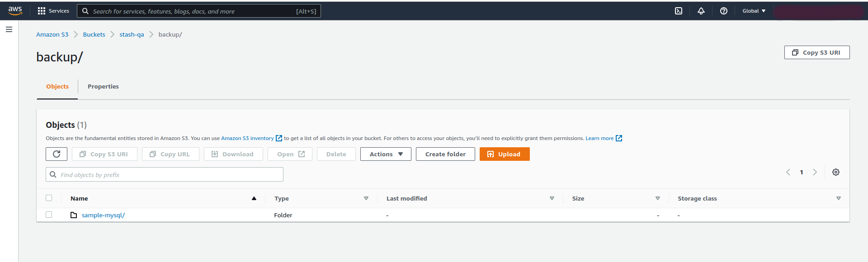Screen dimensions: 868x262
Task: Open the sample-mysql/ folder link
Action: pyautogui.click(x=103, y=215)
